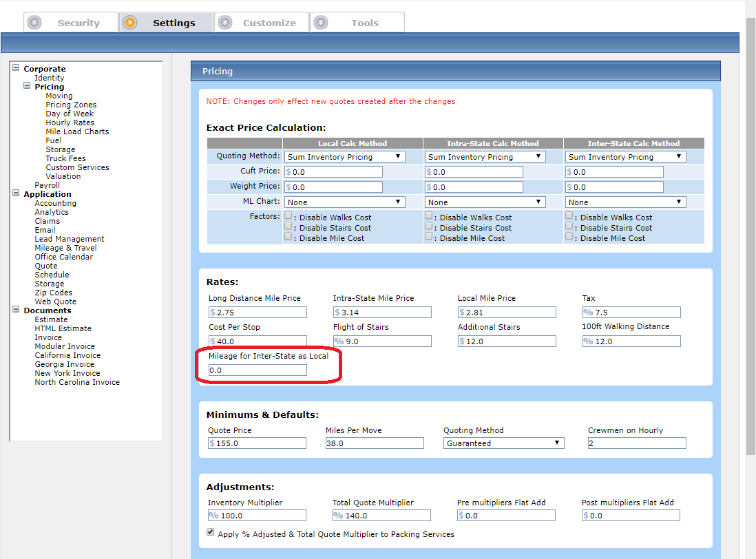This screenshot has width=756, height=559.
Task: Click the Total Quote Multiplier field
Action: pos(381,515)
